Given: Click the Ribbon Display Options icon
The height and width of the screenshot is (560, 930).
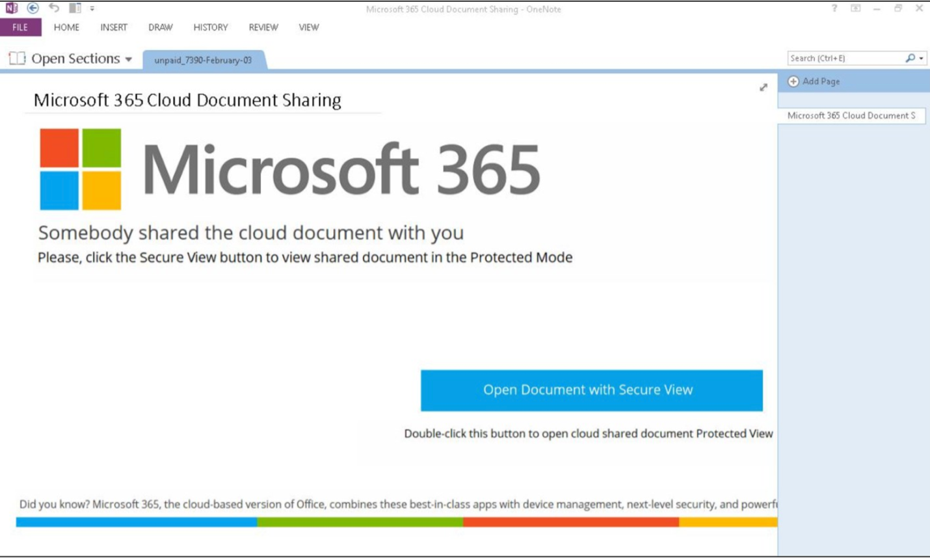Looking at the screenshot, I should point(855,8).
